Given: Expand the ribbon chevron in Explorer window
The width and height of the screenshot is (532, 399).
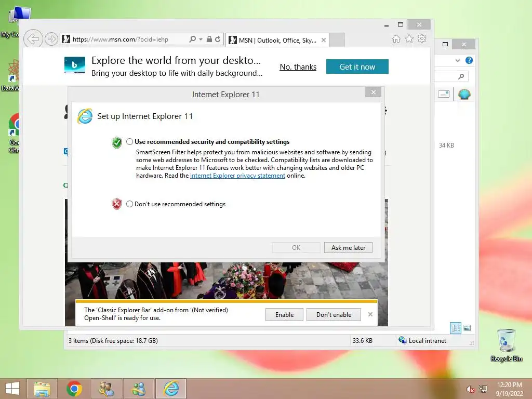Looking at the screenshot, I should [x=457, y=60].
